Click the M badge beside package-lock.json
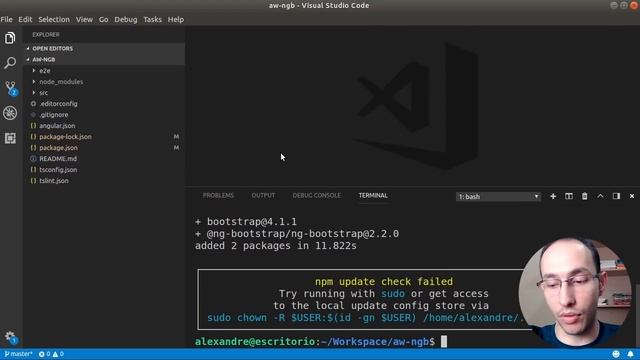The height and width of the screenshot is (360, 640). click(x=176, y=137)
